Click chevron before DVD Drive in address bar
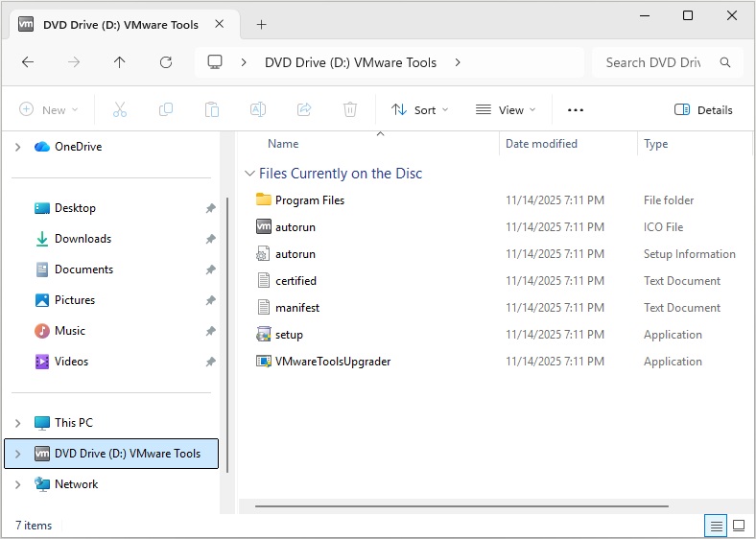Image resolution: width=756 pixels, height=539 pixels. tap(244, 62)
